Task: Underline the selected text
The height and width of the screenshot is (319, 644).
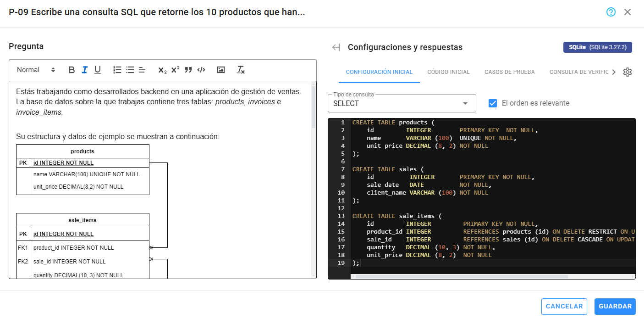Action: coord(97,70)
